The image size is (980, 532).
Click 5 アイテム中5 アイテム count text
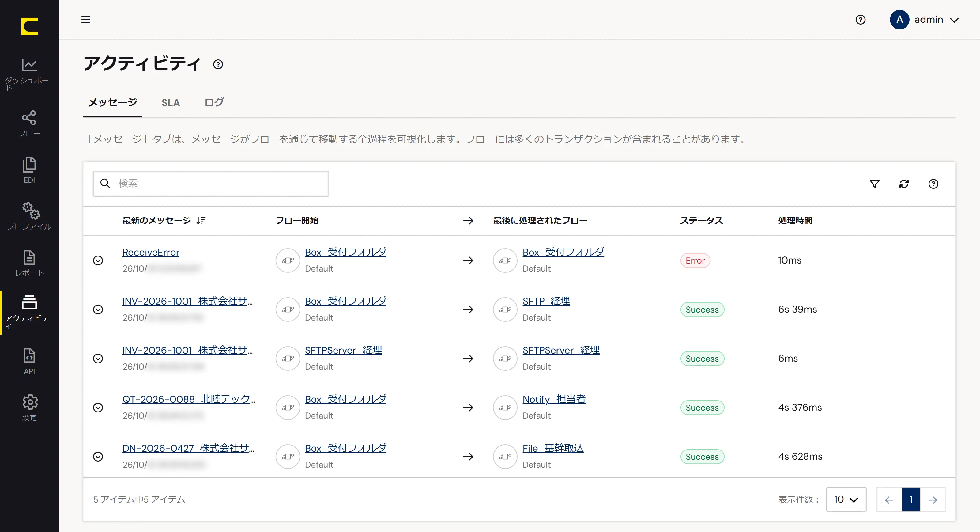[x=139, y=499]
